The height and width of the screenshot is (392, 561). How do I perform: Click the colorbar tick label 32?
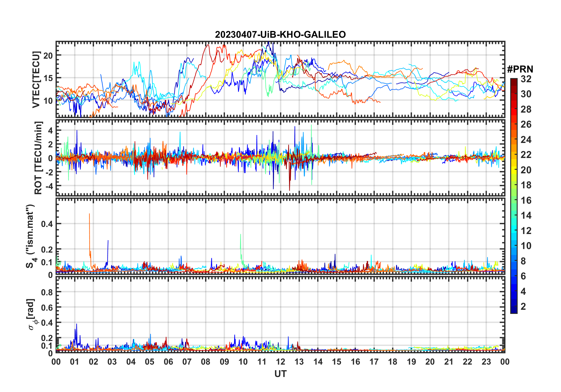[x=526, y=79]
